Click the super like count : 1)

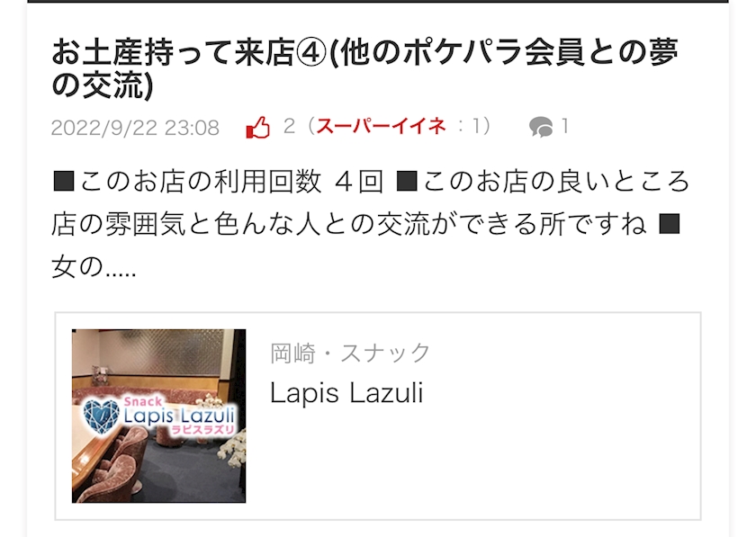coord(474,126)
